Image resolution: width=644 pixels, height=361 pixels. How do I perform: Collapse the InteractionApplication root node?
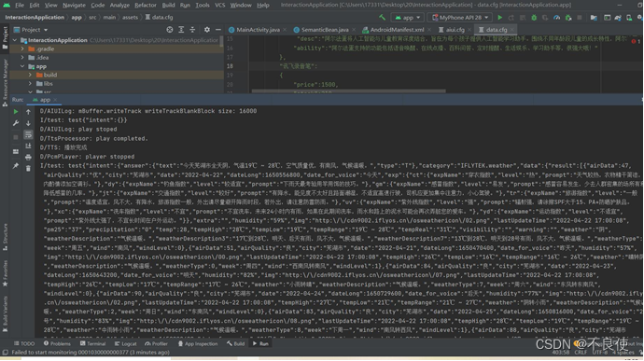15,40
